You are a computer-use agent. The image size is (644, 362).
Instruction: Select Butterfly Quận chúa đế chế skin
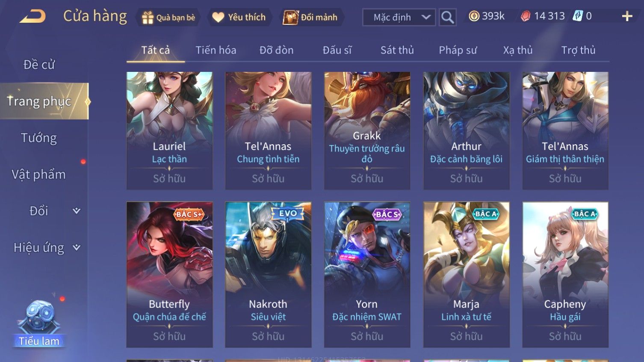169,275
